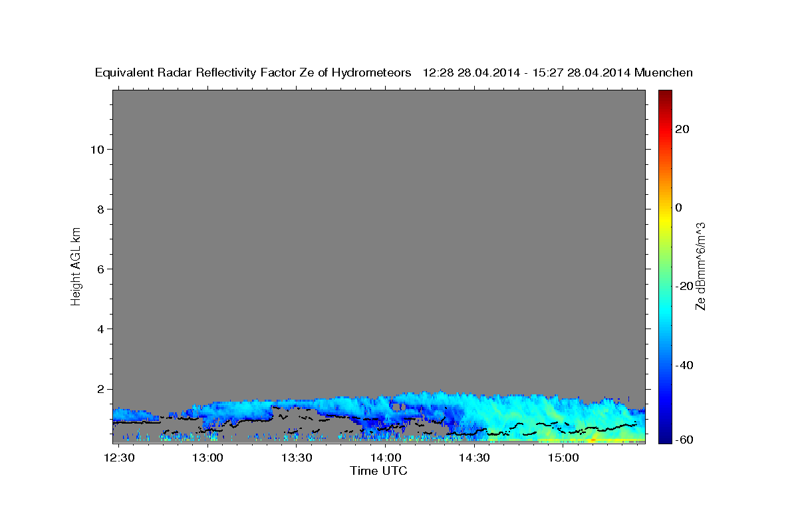Click the colorbar label '-60'
This screenshot has height=532, width=798.
[684, 440]
